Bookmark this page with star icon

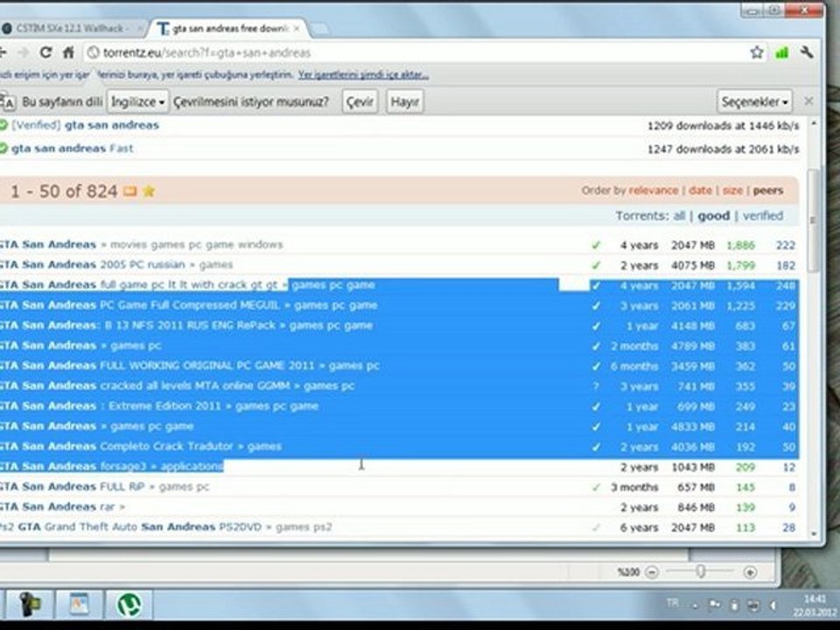click(x=756, y=52)
